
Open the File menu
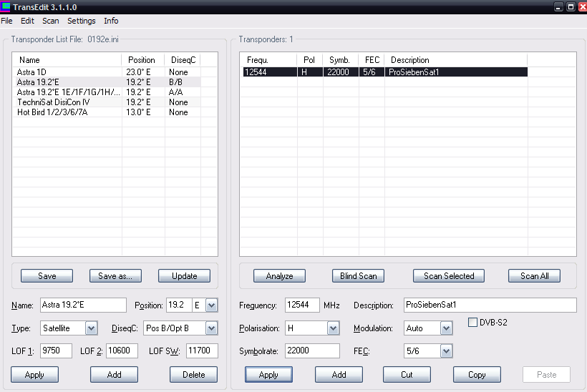6,21
